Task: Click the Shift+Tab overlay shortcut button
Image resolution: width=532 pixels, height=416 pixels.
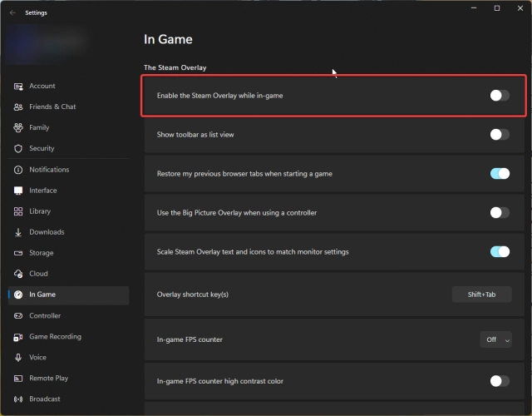Action: tap(482, 295)
